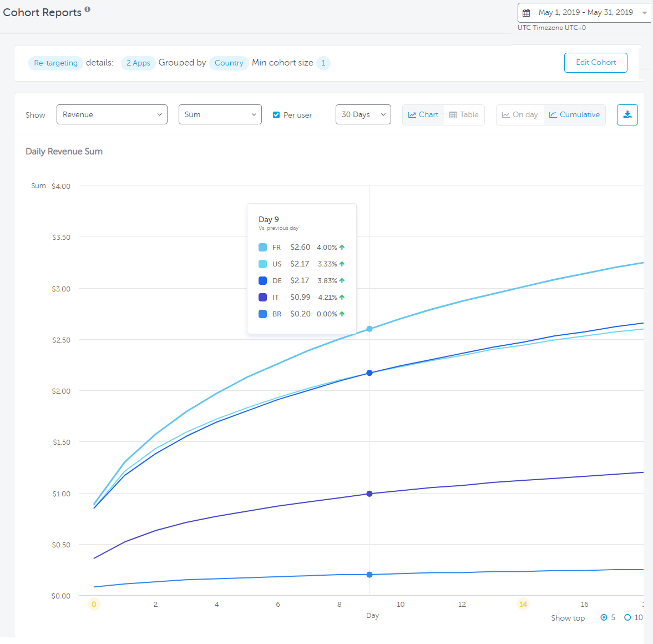Open the Revenue metric dropdown
Screen dimensions: 653x644
pos(112,114)
